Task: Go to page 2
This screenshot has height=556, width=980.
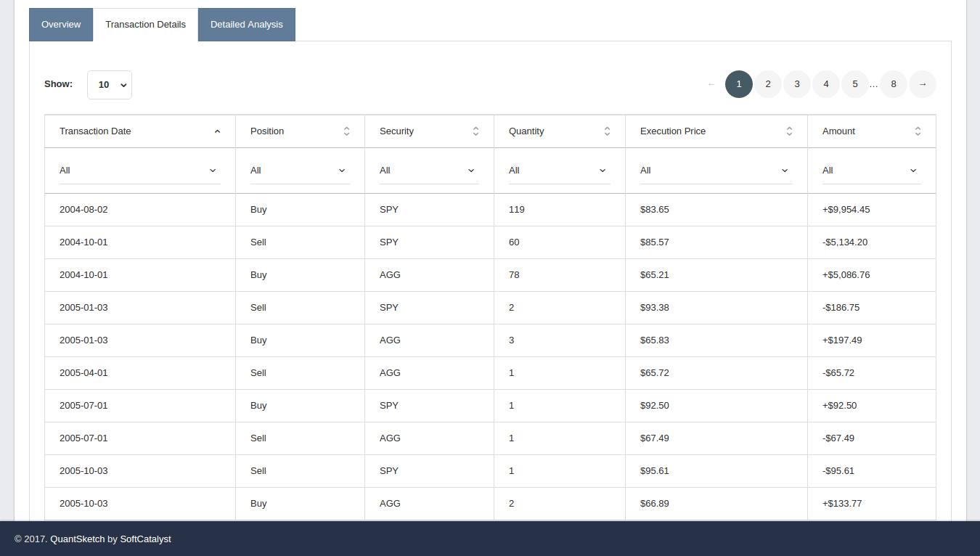Action: pyautogui.click(x=768, y=84)
